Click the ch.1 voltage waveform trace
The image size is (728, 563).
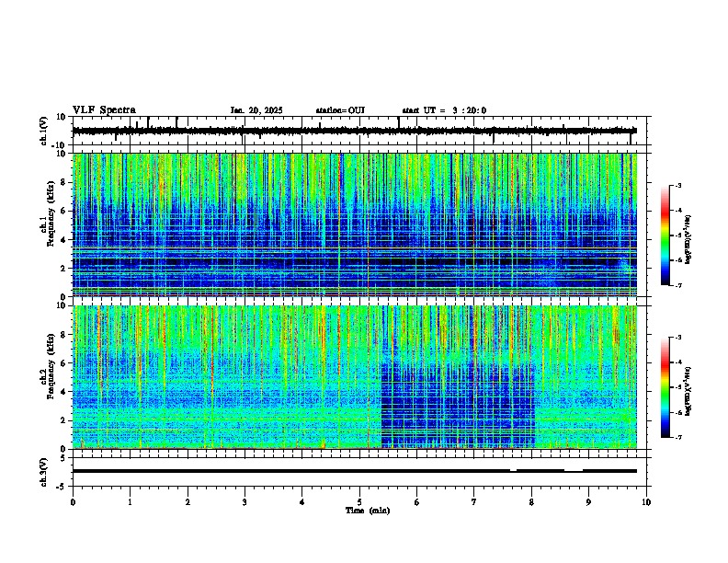(354, 131)
